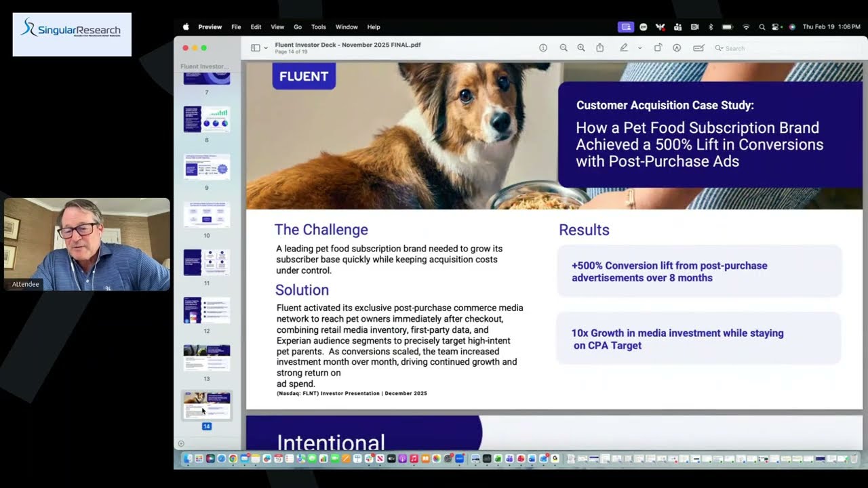The image size is (868, 488).
Task: Click the Attendee webcam video tile
Action: tap(87, 244)
